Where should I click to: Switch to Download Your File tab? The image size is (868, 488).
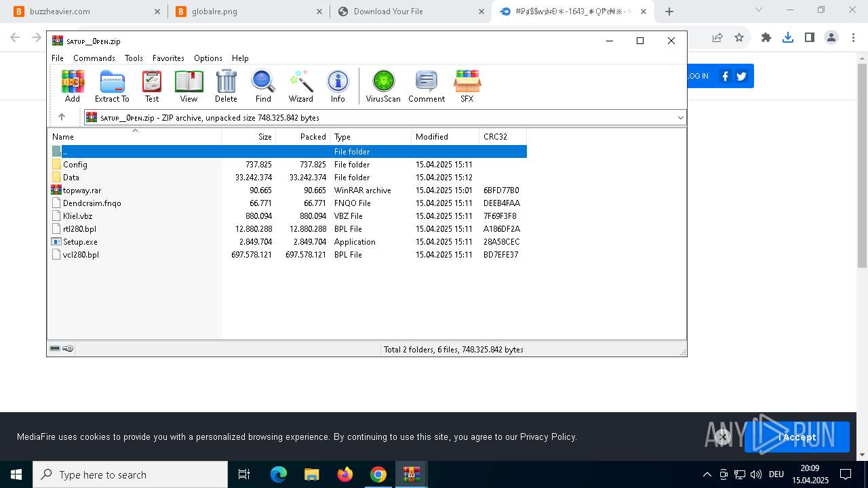(411, 12)
